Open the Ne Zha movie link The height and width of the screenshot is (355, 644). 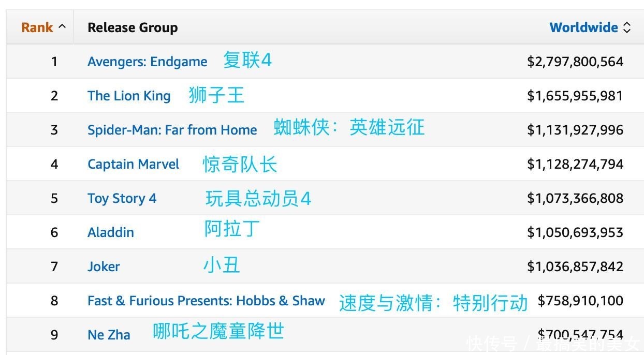[109, 335]
